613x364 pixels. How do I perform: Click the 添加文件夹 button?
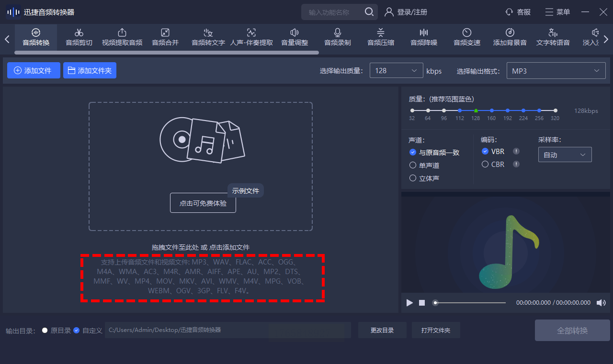coord(90,70)
